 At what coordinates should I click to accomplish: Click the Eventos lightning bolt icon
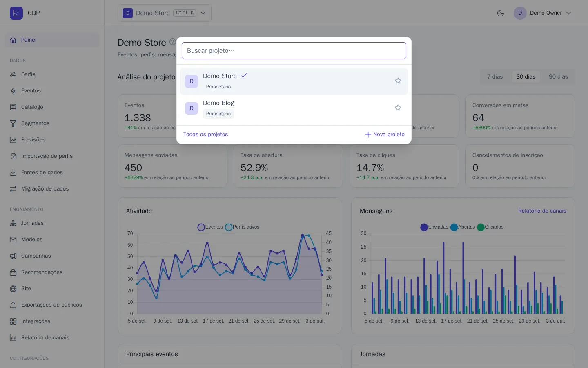(13, 91)
